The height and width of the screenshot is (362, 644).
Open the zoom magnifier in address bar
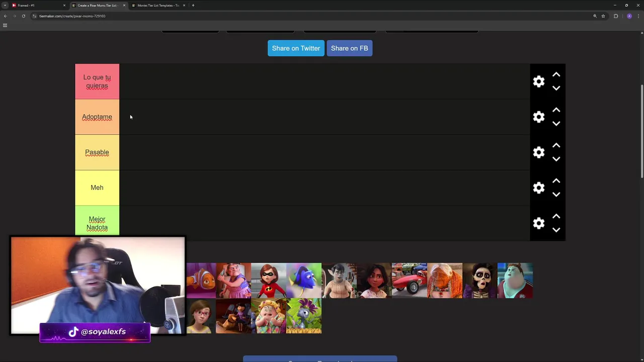pos(595,16)
